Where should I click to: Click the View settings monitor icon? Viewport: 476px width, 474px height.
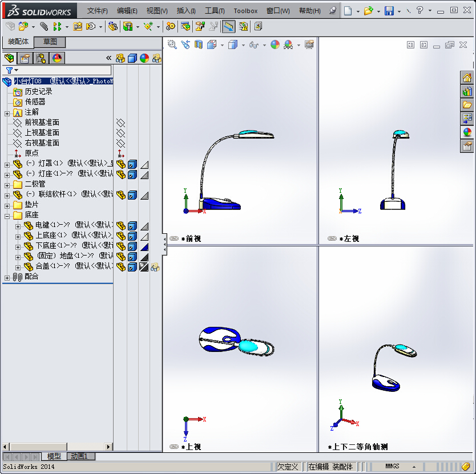(309, 44)
